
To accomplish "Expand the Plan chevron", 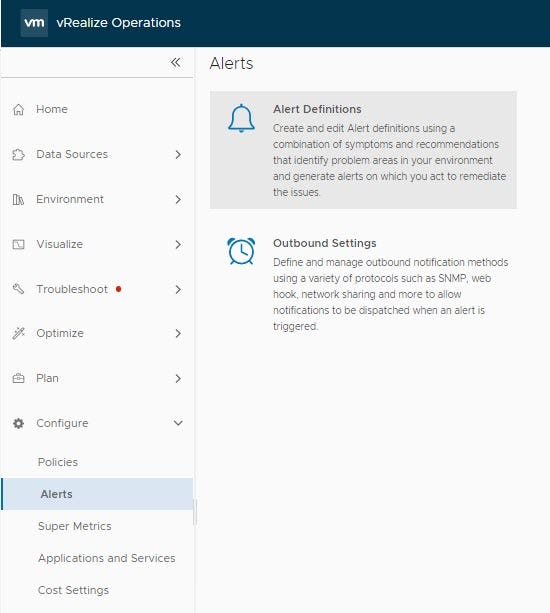I will 178,378.
